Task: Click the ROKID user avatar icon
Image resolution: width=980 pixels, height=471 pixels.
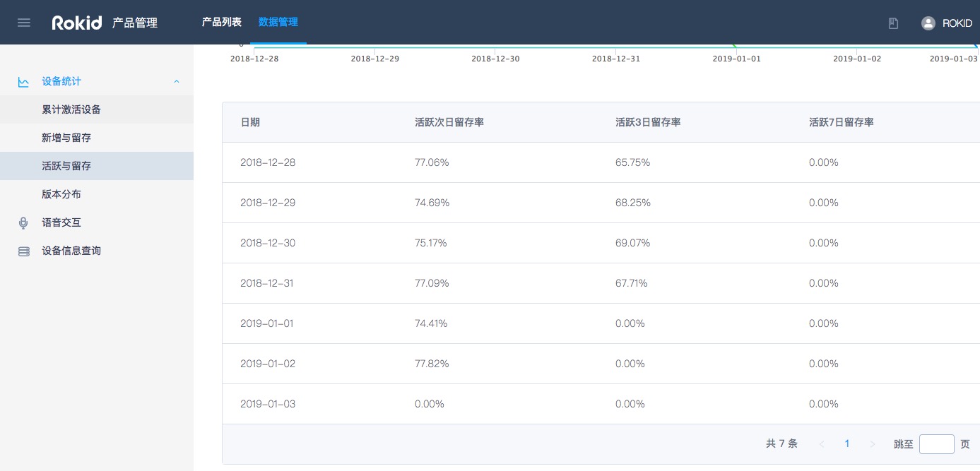Action: pyautogui.click(x=928, y=23)
